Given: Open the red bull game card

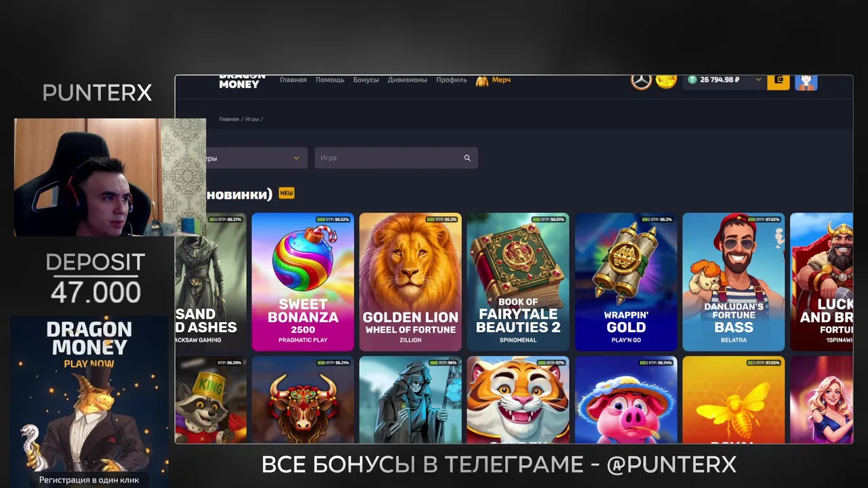Looking at the screenshot, I should (x=302, y=400).
